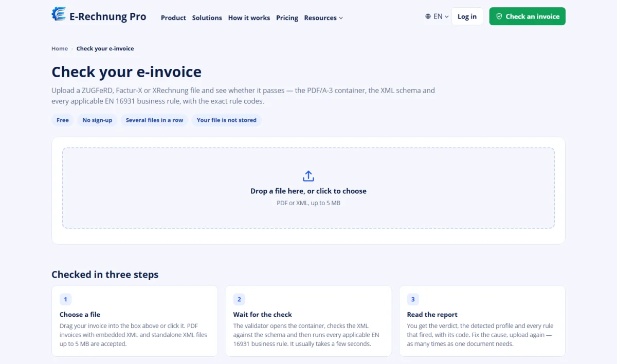Go to How it works page

coord(249,17)
